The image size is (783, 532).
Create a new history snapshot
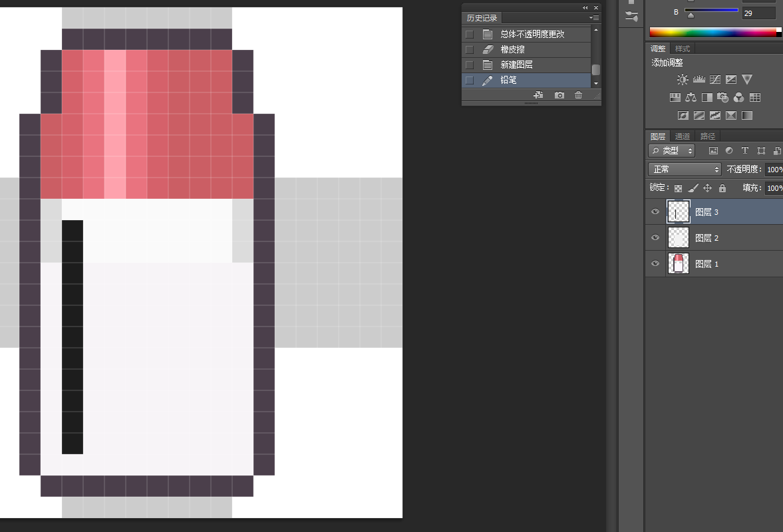(559, 95)
